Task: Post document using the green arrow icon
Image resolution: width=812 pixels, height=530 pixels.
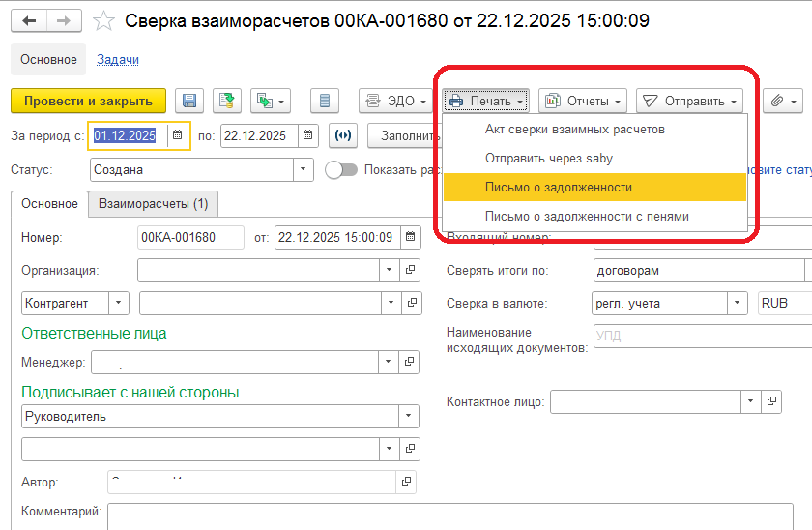Action: (227, 101)
